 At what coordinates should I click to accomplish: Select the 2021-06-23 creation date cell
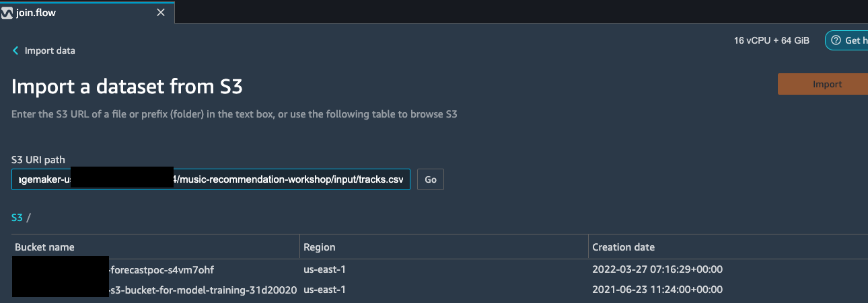[x=657, y=290]
